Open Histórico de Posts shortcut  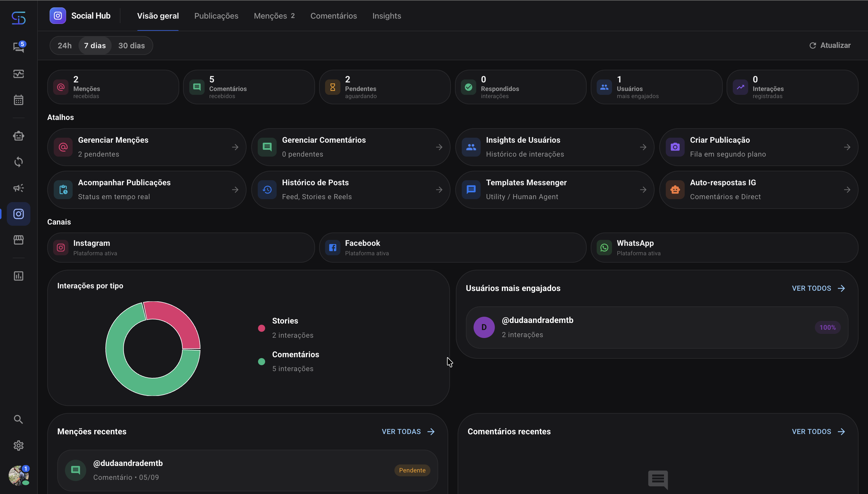(x=351, y=190)
